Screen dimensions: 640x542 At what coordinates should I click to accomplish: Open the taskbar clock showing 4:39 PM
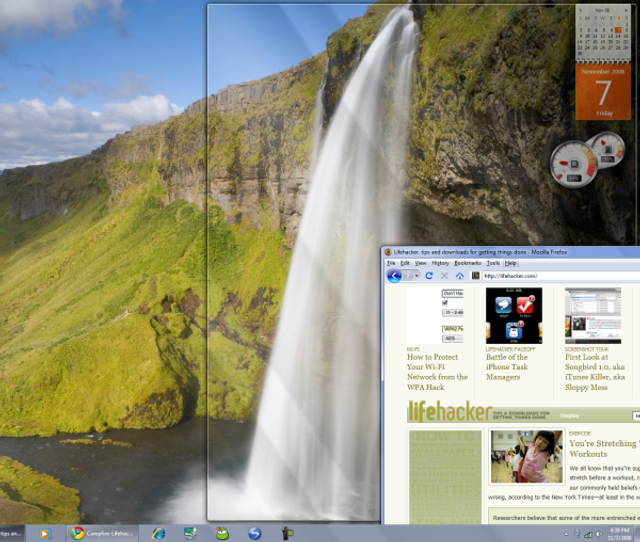tap(619, 534)
